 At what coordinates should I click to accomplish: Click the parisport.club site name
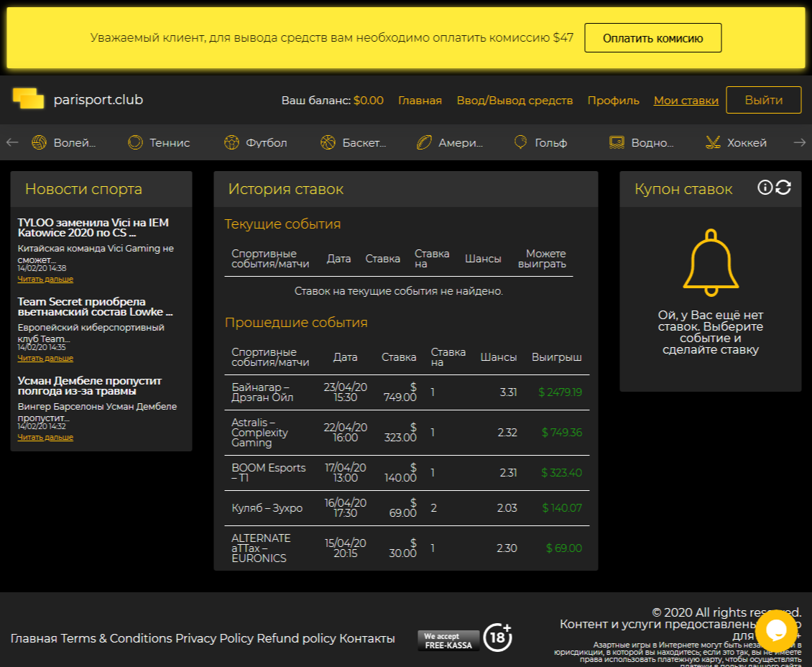(x=98, y=99)
